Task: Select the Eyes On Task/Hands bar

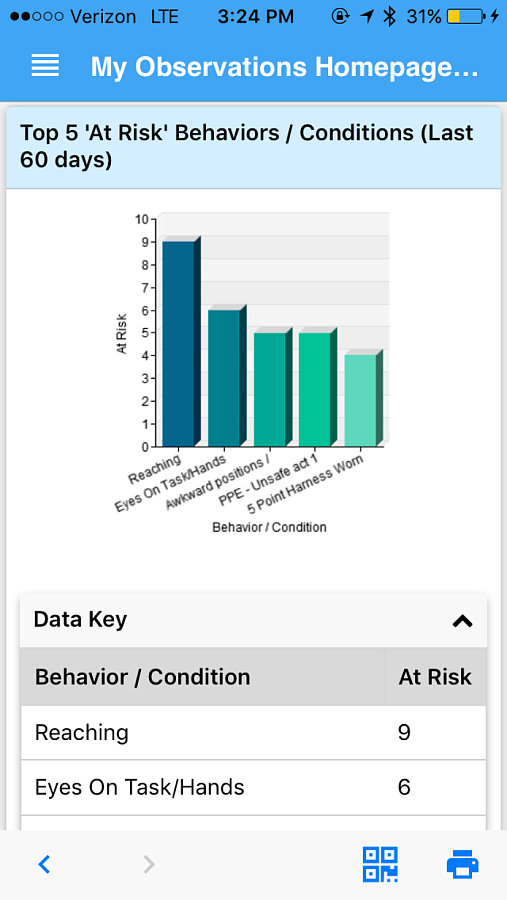Action: (227, 376)
